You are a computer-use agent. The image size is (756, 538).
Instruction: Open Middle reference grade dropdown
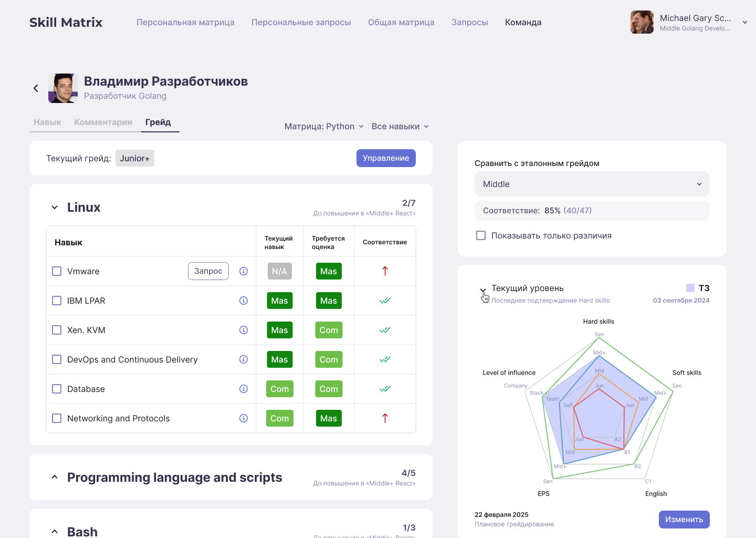592,184
